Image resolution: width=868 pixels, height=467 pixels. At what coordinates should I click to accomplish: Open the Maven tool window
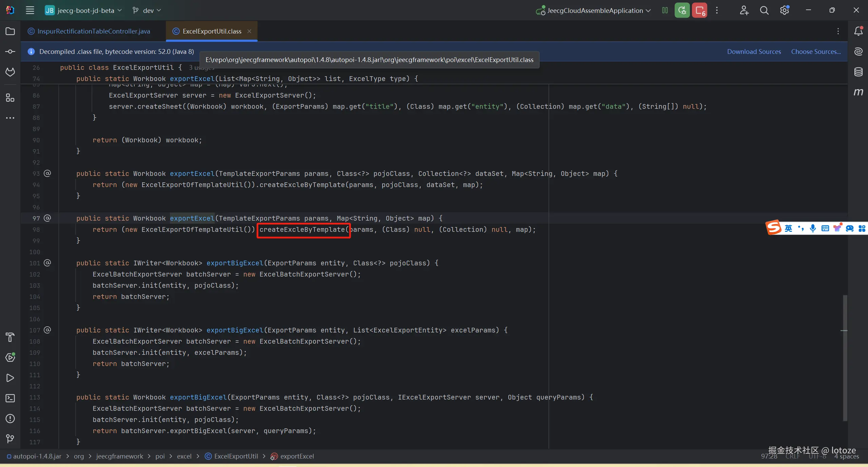click(x=859, y=92)
